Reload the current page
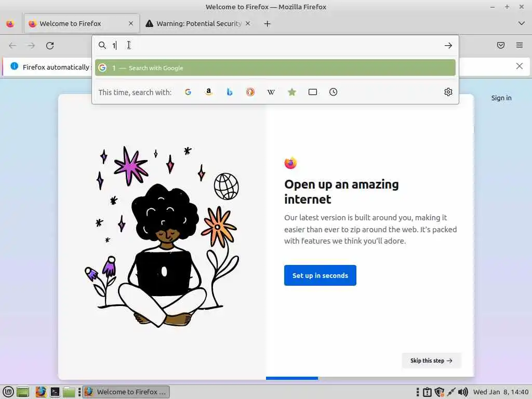Screen dimensions: 532x399 point(50,46)
